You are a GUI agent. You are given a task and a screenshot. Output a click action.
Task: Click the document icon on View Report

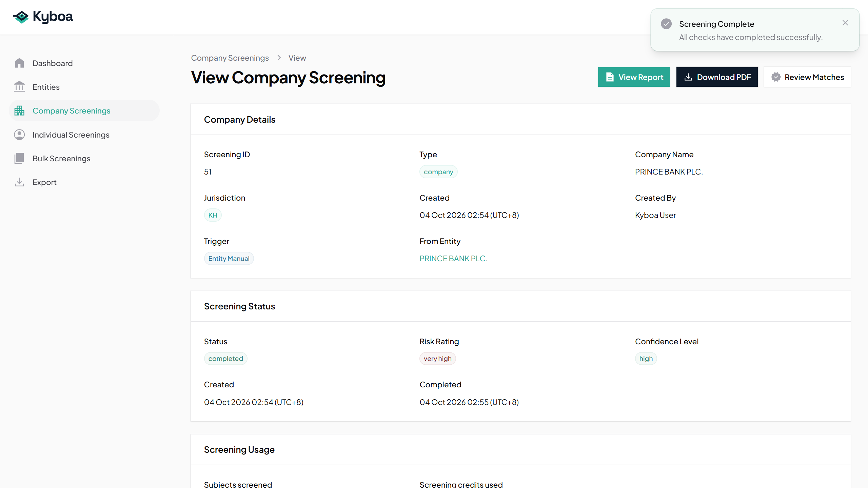click(610, 77)
